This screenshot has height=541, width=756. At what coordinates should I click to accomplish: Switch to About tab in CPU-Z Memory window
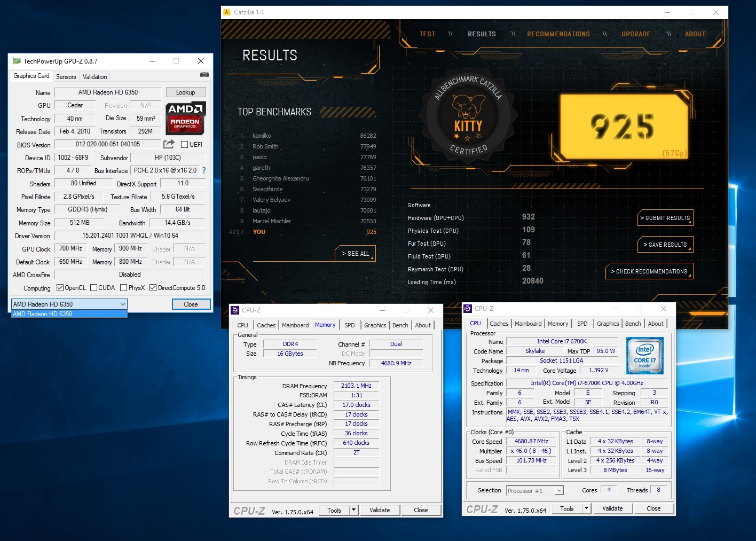point(423,325)
